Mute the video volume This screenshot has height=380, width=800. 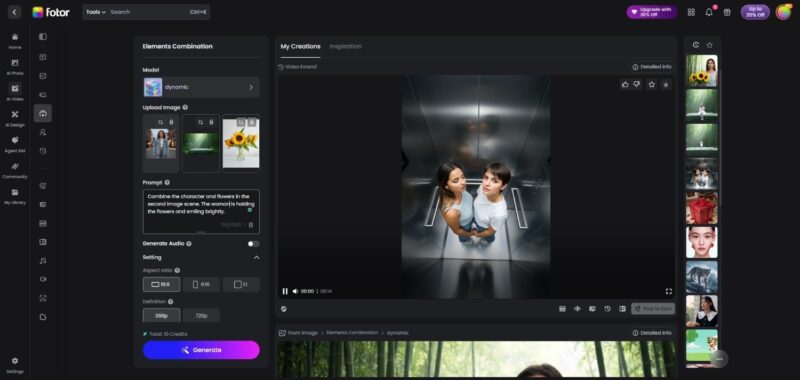point(295,291)
